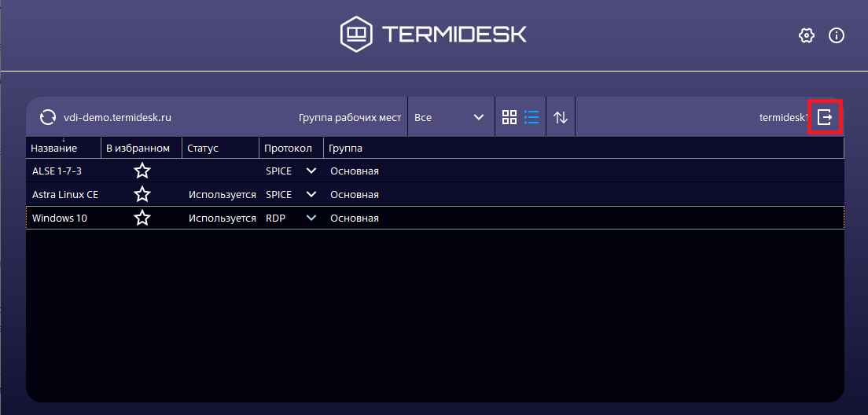Select the Windows 10 workplace row

tap(60, 218)
